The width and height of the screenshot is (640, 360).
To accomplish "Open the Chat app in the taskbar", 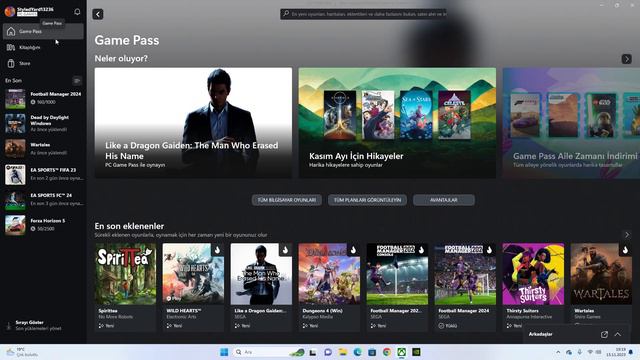I will tap(328, 352).
